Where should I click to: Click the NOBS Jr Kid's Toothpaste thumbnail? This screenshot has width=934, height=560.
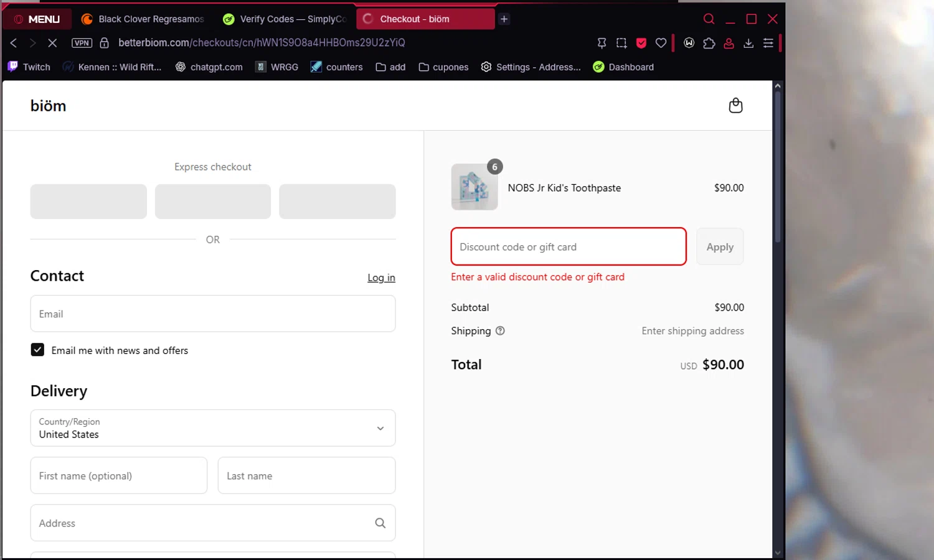[474, 187]
